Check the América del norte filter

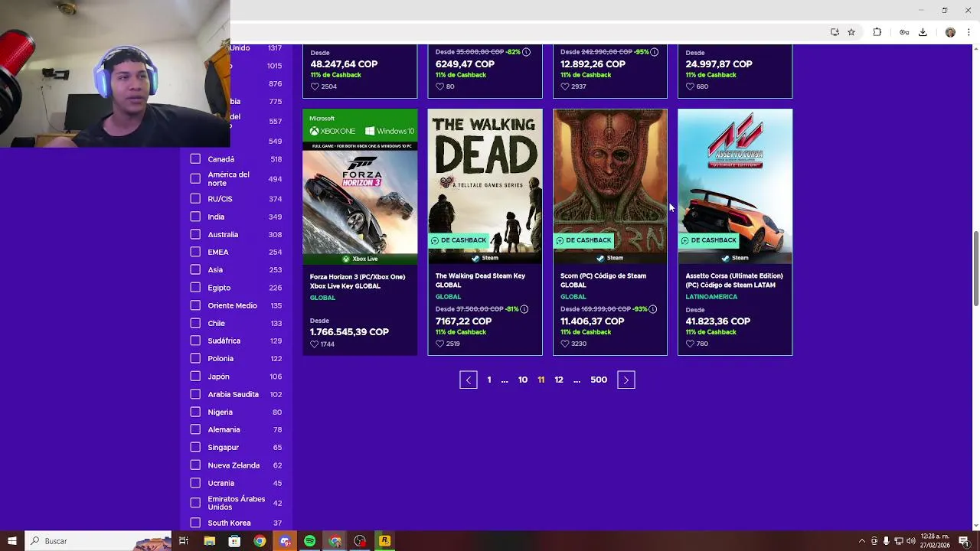pyautogui.click(x=195, y=178)
